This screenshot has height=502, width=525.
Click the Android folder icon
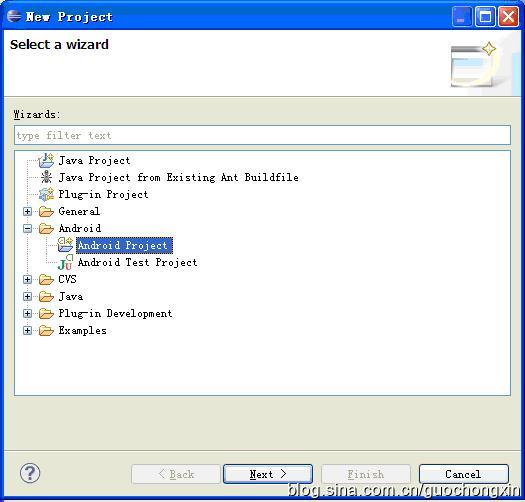46,228
